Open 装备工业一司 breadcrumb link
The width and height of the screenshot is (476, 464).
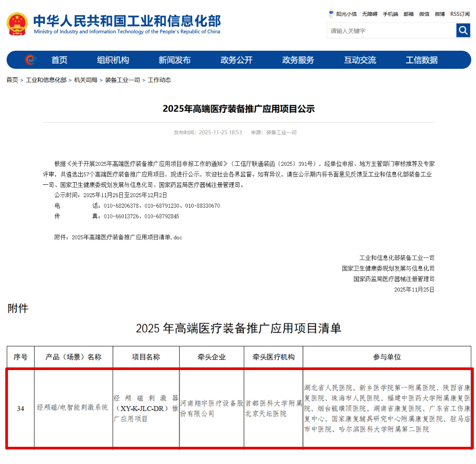point(123,80)
